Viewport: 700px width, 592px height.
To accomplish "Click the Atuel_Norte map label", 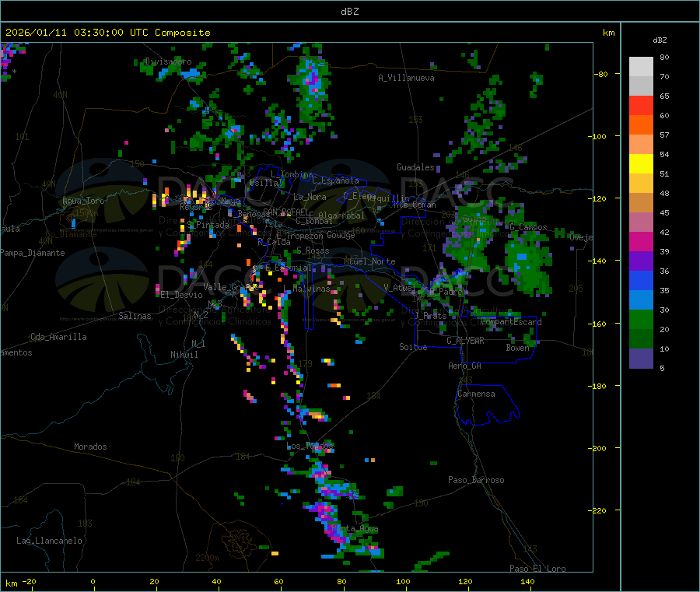I will coord(369,261).
